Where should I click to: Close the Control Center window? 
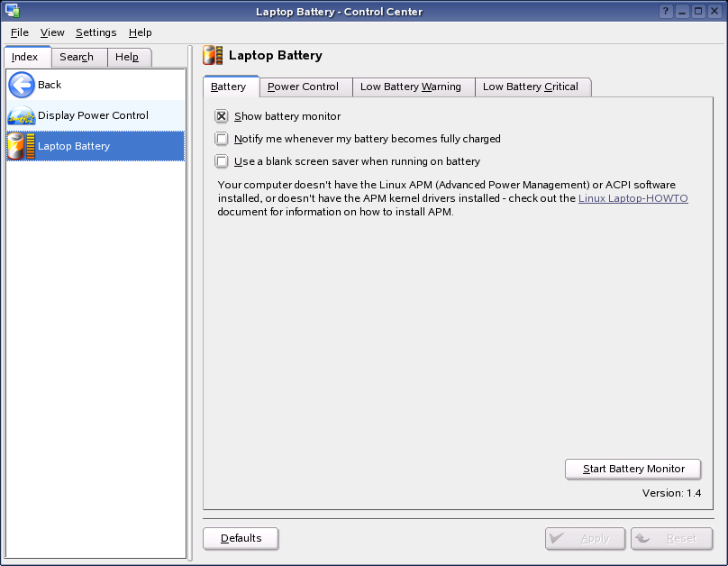point(714,11)
